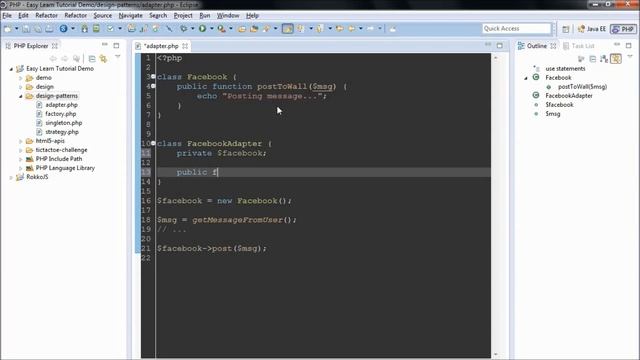Click Back arrow in PHP Explorer toolbar
The image size is (640, 360).
tap(53, 59)
